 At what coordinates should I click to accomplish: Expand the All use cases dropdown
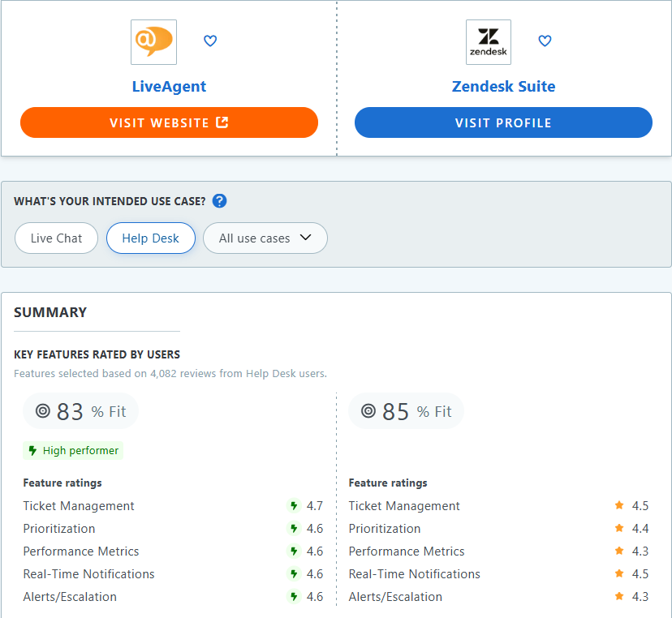point(265,238)
